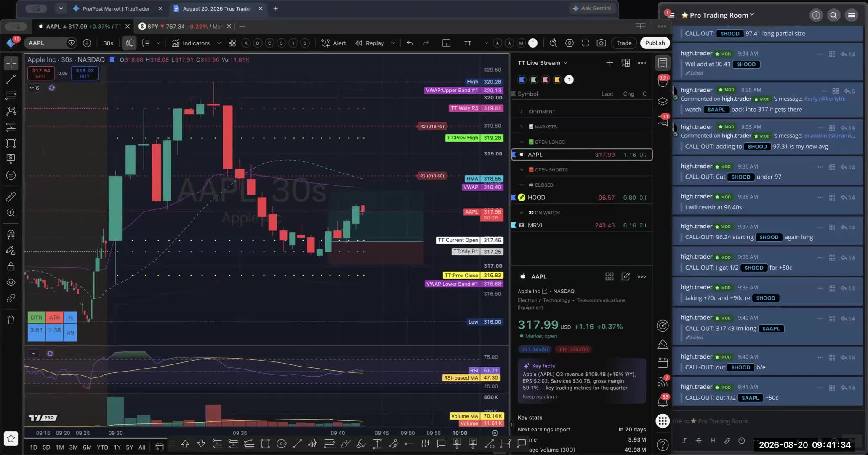Expand the SENTIMENT watchlist section

click(522, 112)
